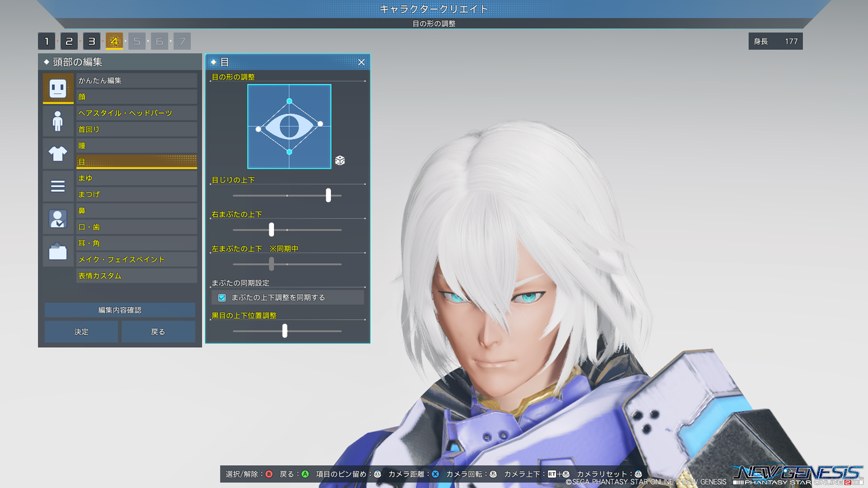
Task: Select 瞳 pupil menu item
Action: pyautogui.click(x=136, y=146)
